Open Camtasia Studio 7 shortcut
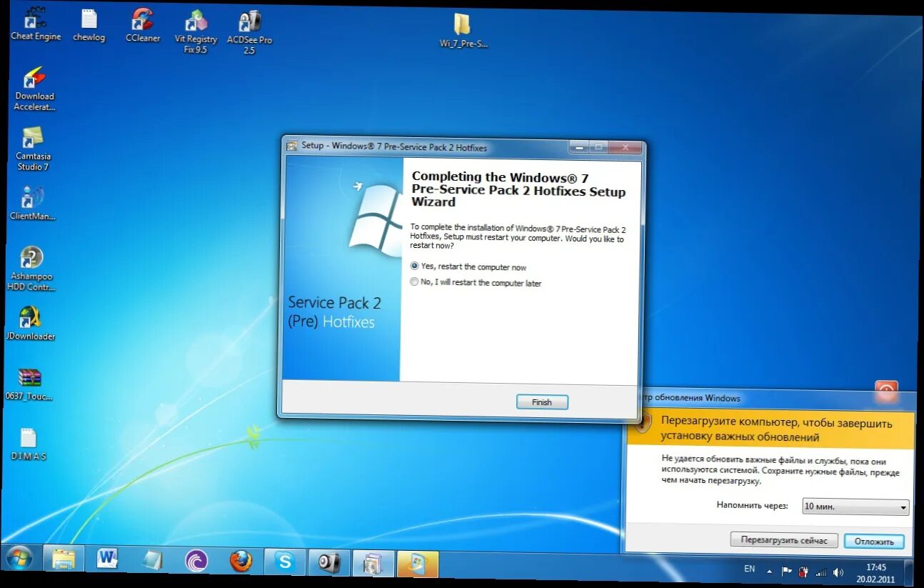924x588 pixels. [33, 149]
